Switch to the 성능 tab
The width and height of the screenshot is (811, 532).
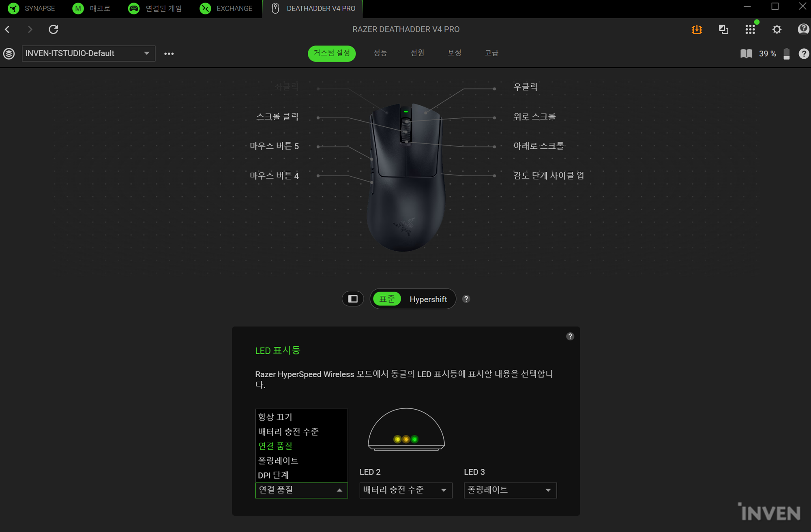pyautogui.click(x=380, y=53)
